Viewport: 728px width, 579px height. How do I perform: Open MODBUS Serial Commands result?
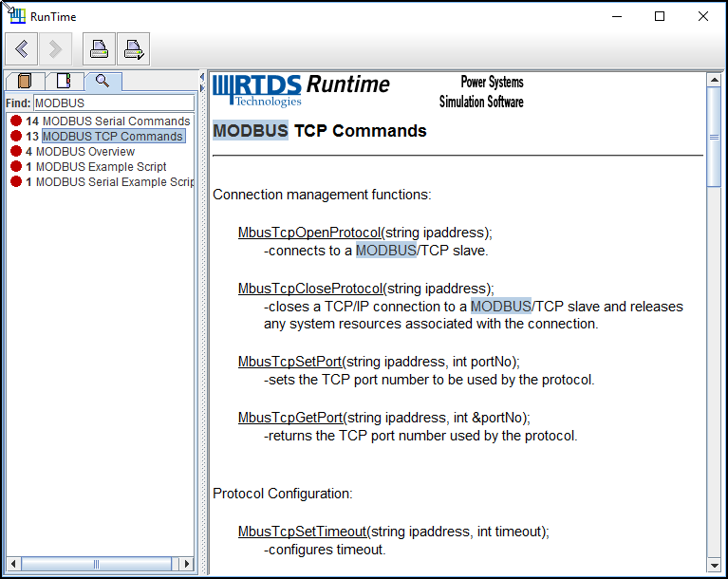(116, 121)
